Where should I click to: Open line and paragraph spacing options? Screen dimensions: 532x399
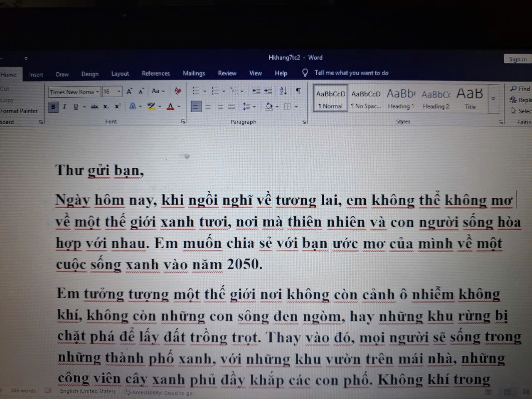point(246,106)
